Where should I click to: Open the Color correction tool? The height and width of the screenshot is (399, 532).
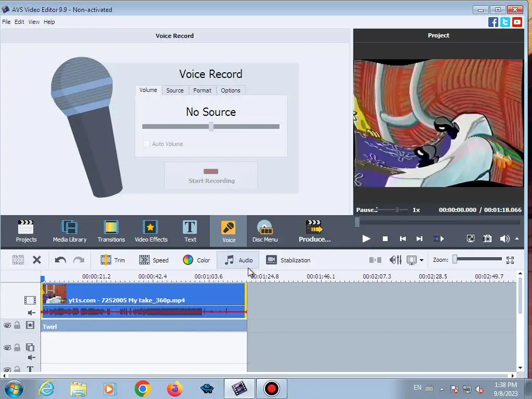click(x=196, y=260)
